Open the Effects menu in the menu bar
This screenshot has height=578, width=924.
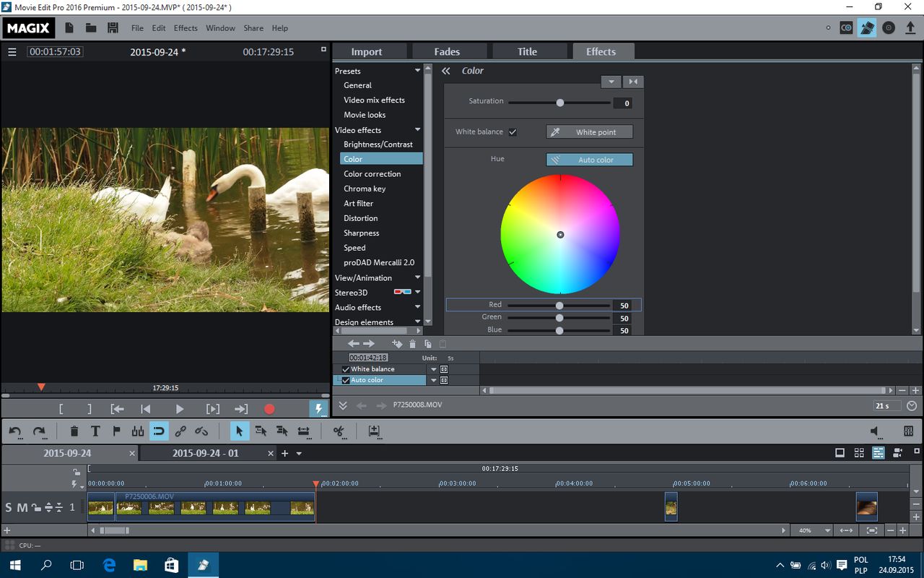click(186, 28)
